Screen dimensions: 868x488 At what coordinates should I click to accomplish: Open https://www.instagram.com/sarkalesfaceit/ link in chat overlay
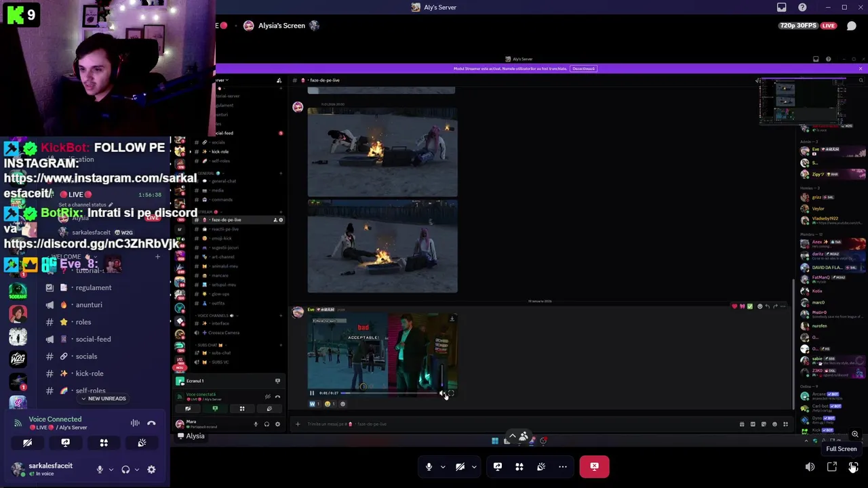click(x=100, y=186)
